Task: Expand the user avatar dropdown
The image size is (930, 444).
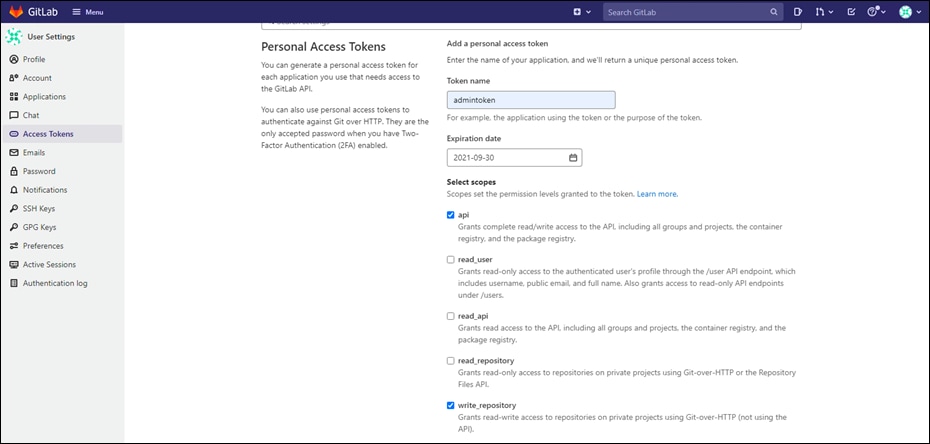Action: [909, 12]
